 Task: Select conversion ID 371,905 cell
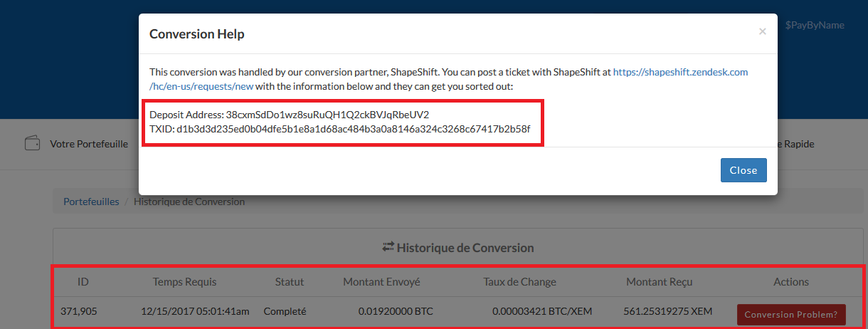78,312
